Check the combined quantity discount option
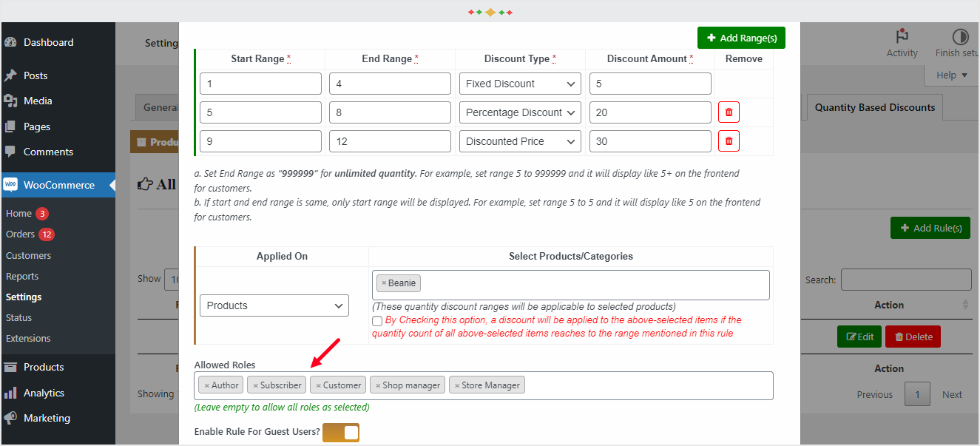 point(377,320)
